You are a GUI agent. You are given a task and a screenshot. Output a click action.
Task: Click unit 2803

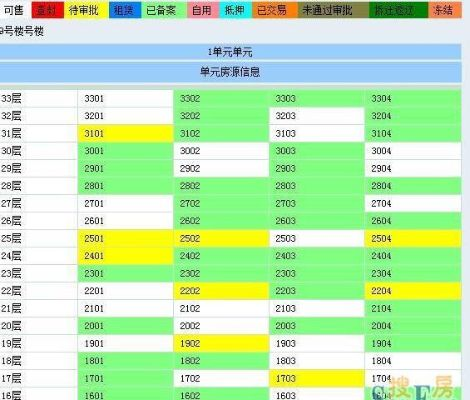click(317, 186)
